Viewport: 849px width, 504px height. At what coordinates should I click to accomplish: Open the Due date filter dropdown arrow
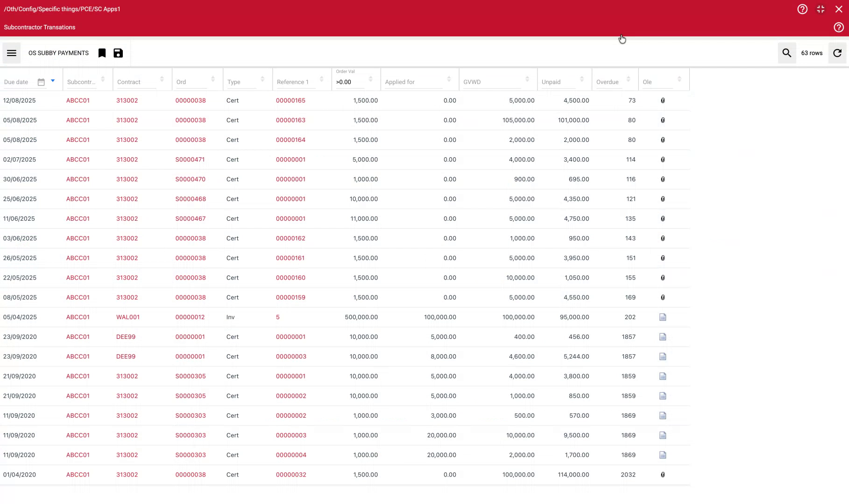click(x=52, y=81)
